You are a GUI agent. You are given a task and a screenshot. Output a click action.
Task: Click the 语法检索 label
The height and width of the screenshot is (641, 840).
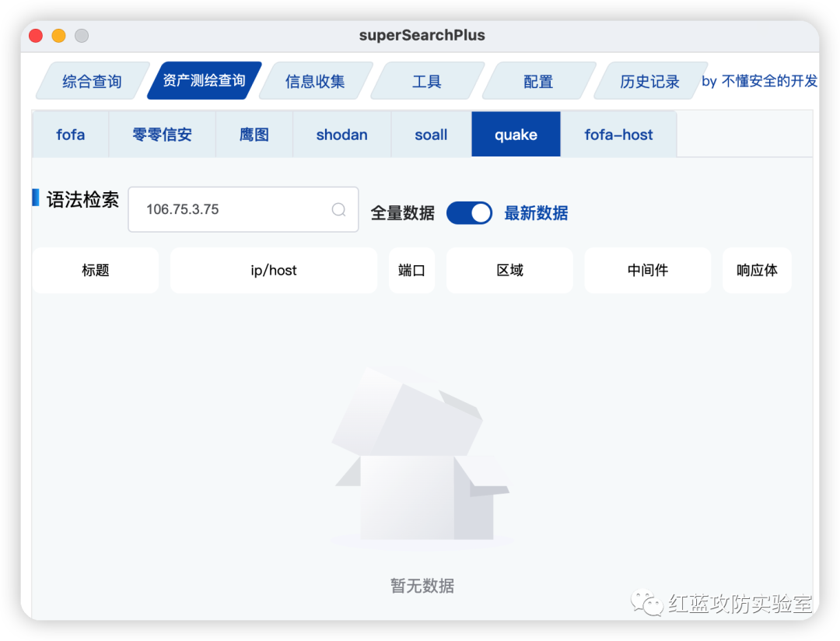point(82,199)
